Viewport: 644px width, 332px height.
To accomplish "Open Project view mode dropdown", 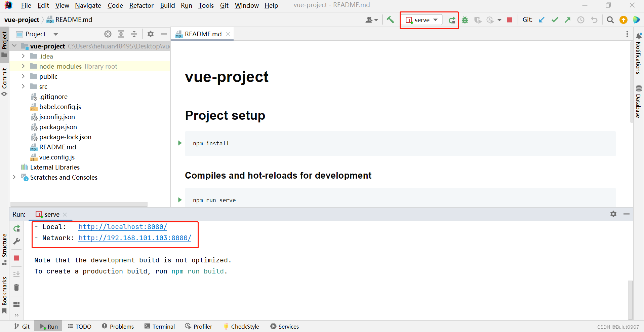I will tap(56, 34).
